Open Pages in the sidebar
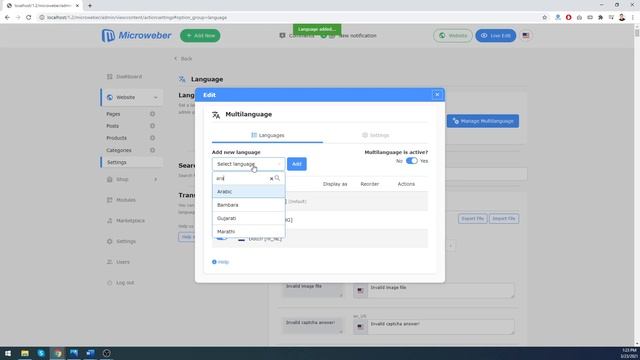 click(x=113, y=114)
